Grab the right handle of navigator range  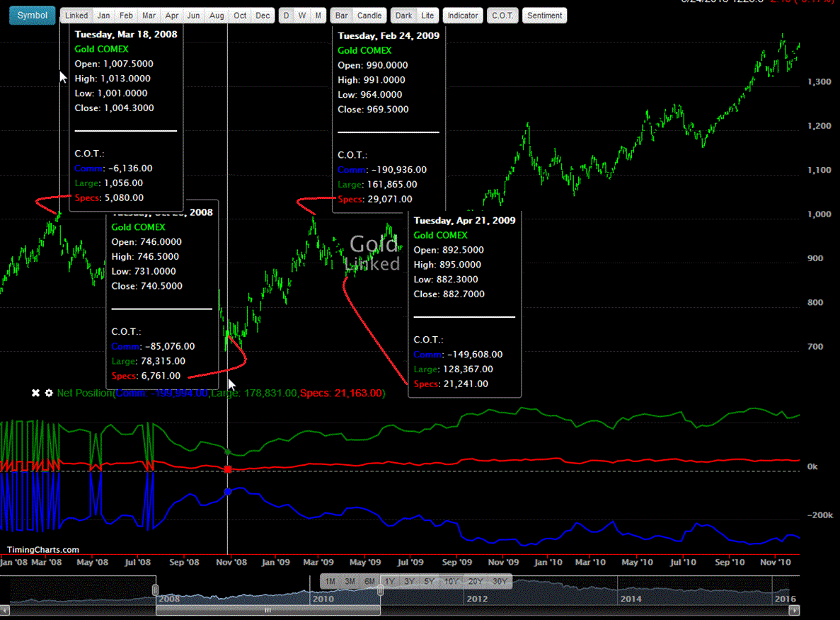pos(380,590)
